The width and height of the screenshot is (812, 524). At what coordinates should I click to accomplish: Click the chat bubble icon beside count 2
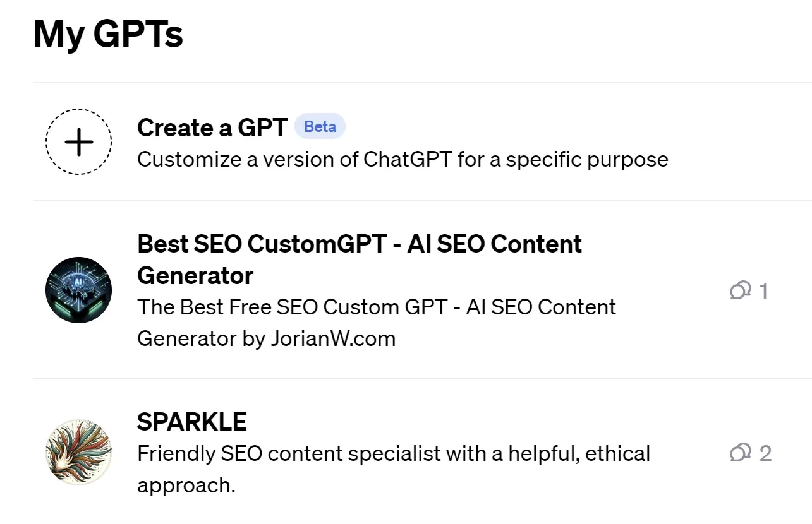(740, 453)
